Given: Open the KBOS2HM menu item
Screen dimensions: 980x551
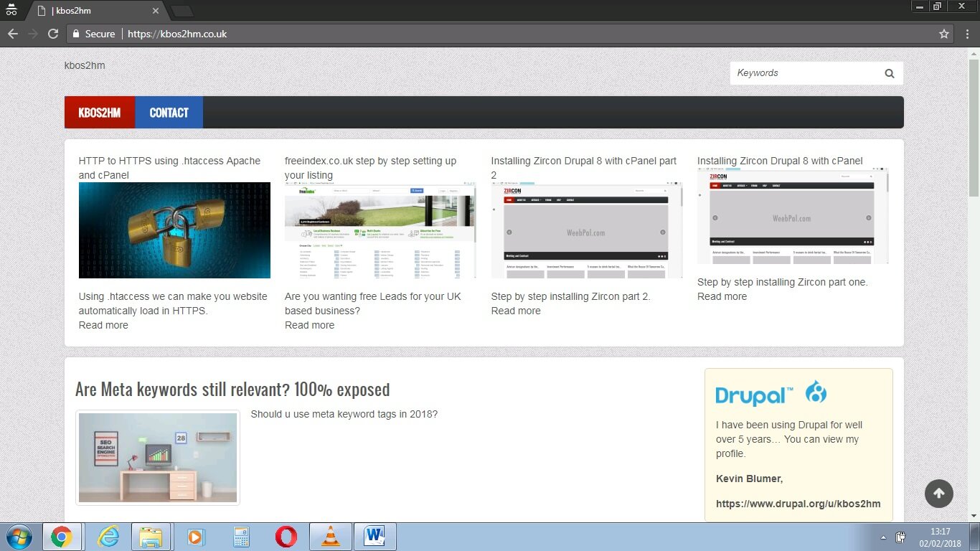Looking at the screenshot, I should (x=99, y=113).
